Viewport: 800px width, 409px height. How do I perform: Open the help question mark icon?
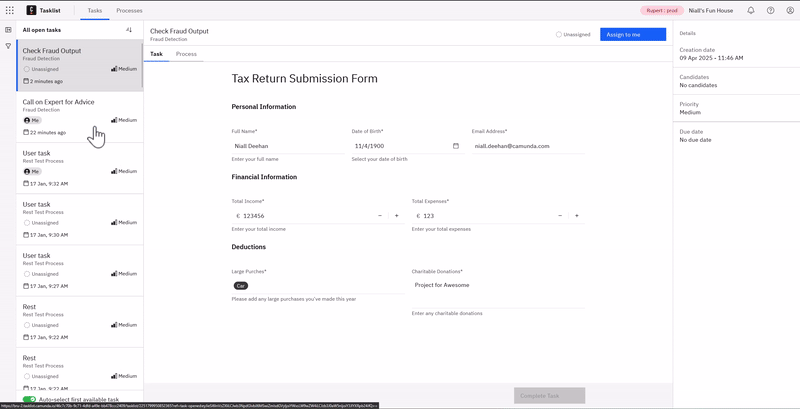pyautogui.click(x=770, y=10)
